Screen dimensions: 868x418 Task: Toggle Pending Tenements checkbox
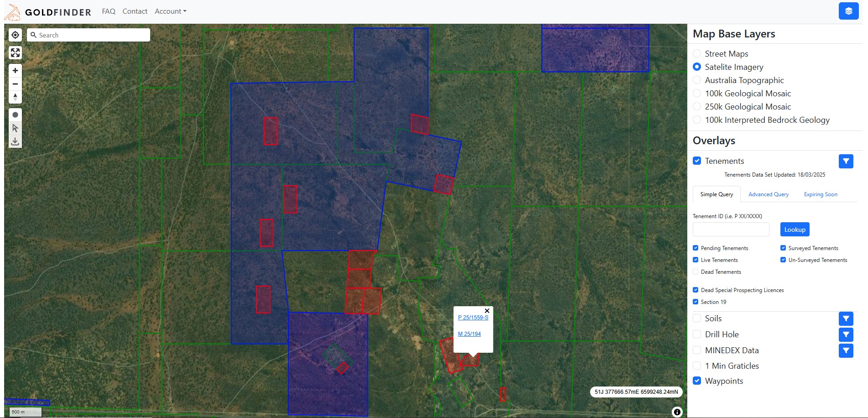coord(695,248)
